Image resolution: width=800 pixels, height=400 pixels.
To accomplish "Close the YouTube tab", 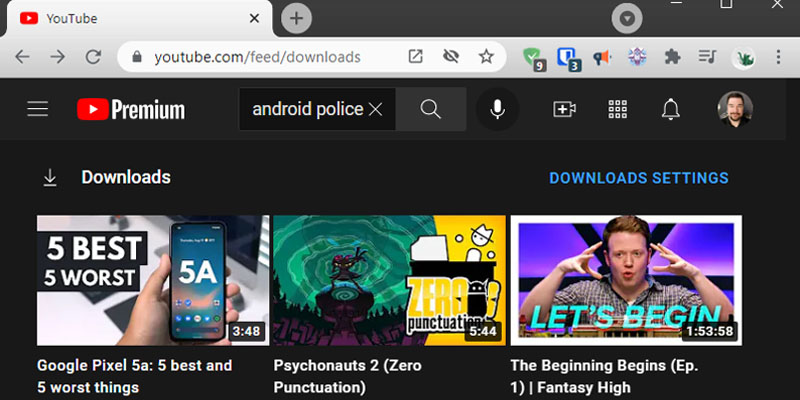I will [x=254, y=19].
